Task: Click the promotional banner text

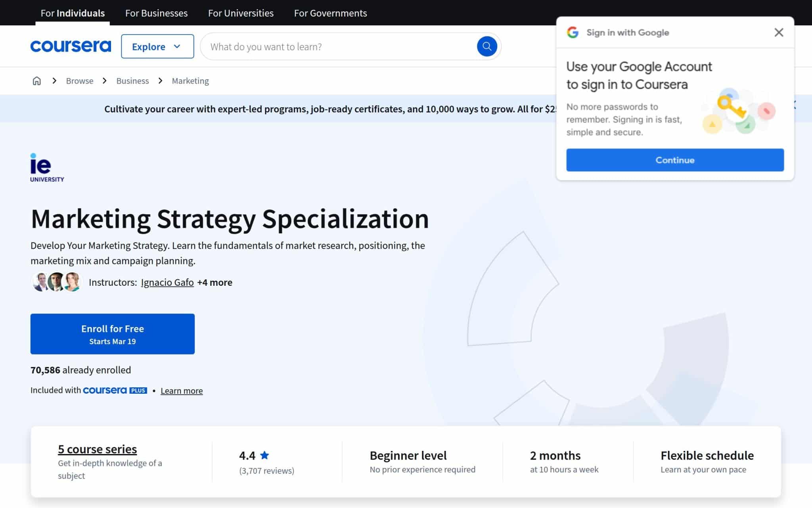Action: 330,109
